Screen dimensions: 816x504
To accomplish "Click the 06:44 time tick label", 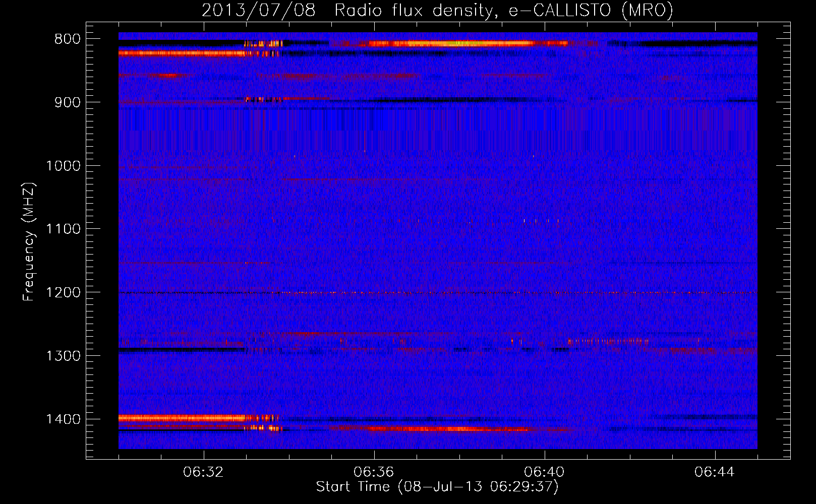I will [x=715, y=472].
